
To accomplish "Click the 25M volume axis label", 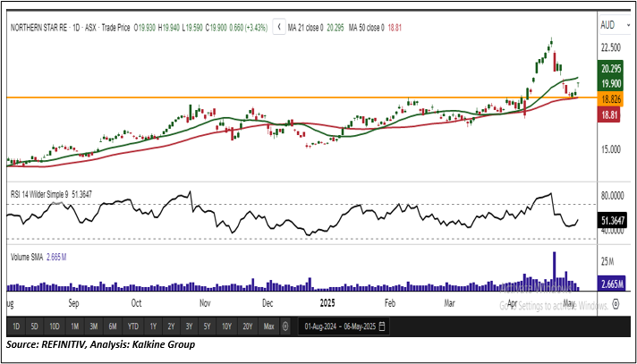I will click(x=608, y=262).
